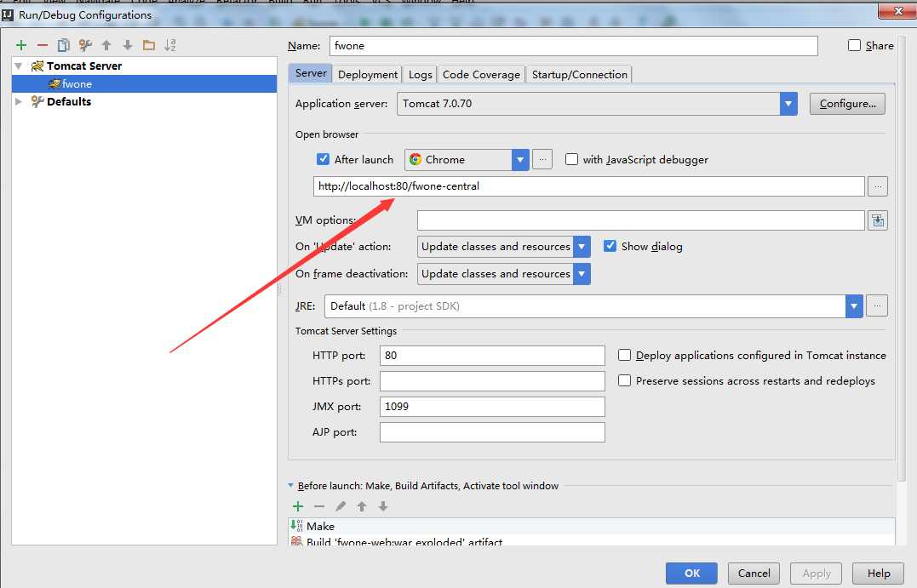Open the On frame deactivation dropdown

(582, 273)
